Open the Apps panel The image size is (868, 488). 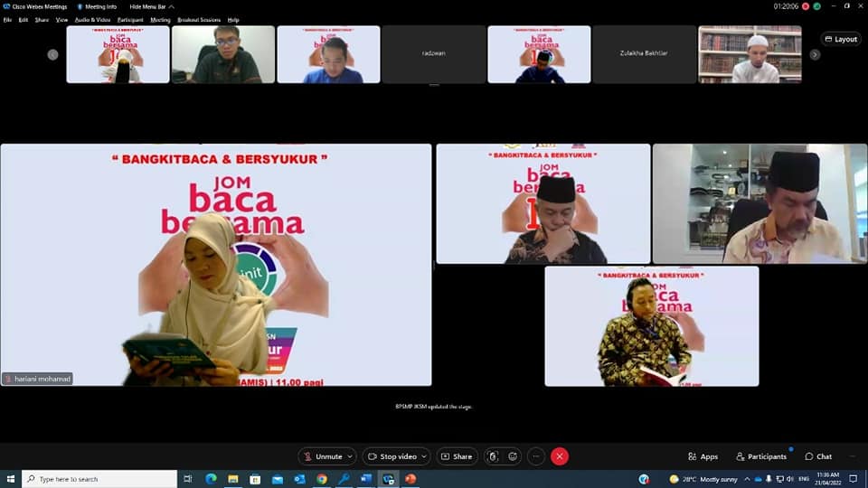(x=703, y=456)
